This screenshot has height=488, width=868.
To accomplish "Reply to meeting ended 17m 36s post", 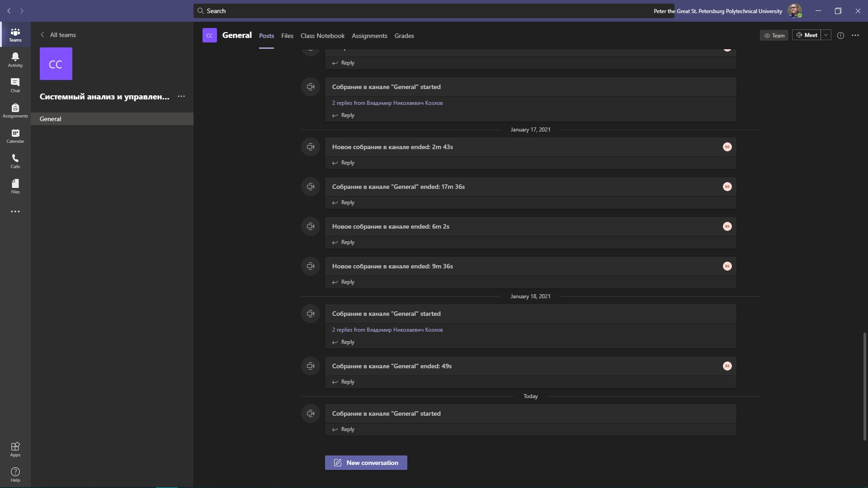I will pyautogui.click(x=344, y=202).
